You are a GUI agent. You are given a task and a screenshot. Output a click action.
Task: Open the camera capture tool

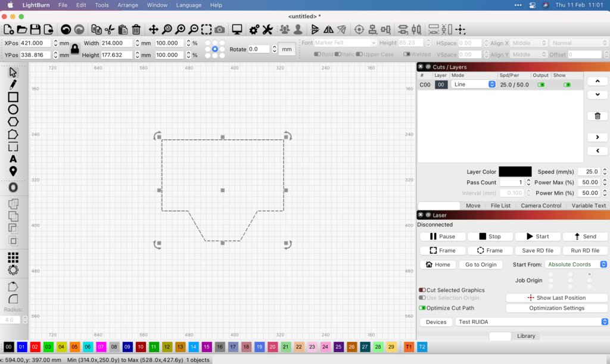(220, 29)
